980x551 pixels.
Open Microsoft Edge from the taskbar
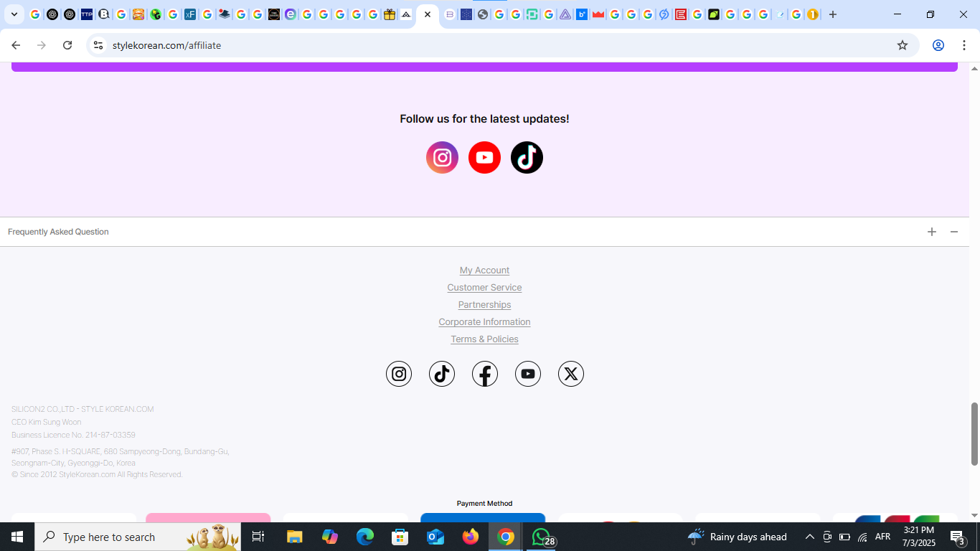365,537
